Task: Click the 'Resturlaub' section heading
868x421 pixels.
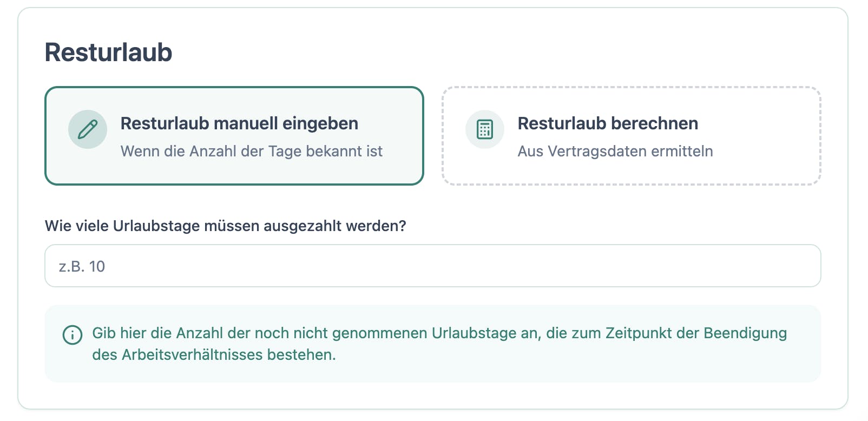Action: coord(108,52)
